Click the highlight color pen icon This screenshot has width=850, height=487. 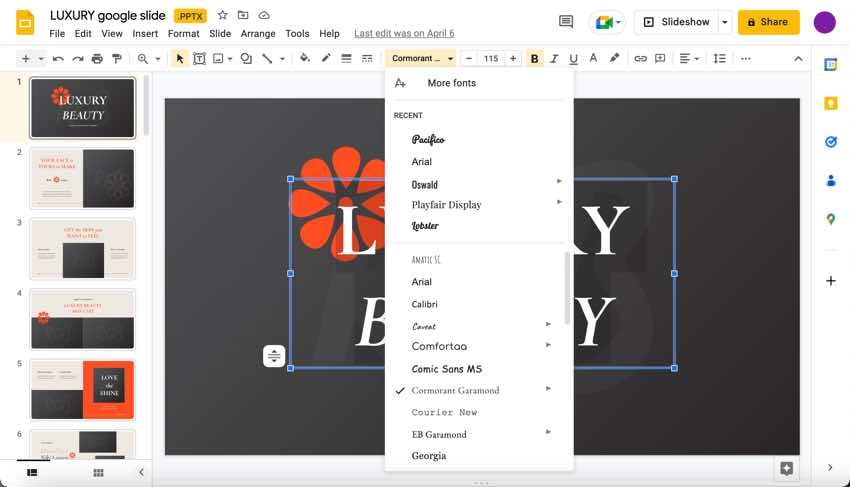coord(614,59)
